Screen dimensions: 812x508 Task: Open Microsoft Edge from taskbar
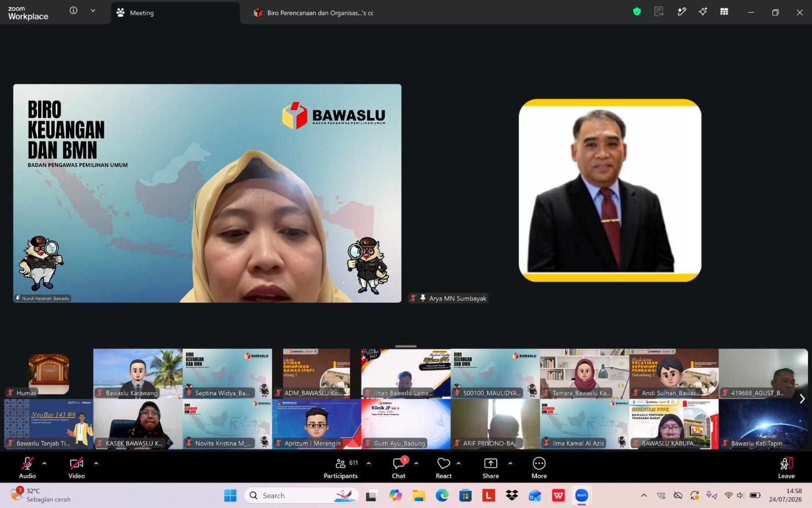click(442, 495)
